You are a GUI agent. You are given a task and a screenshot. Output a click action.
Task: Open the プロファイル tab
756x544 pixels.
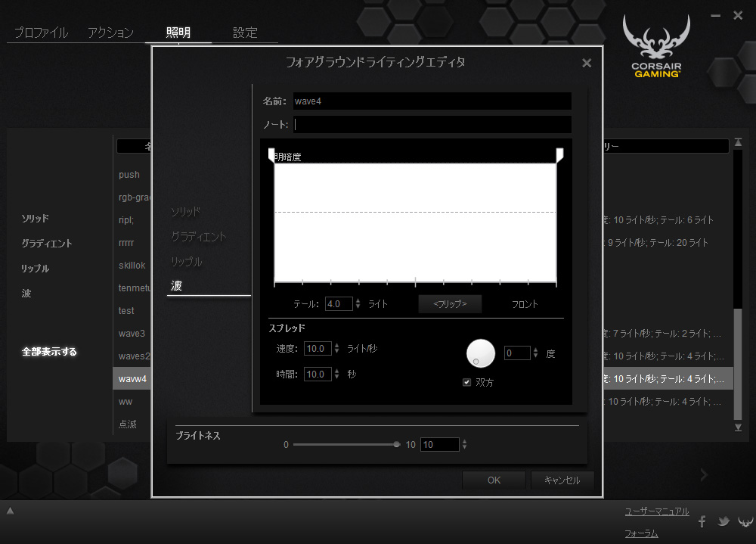[41, 33]
